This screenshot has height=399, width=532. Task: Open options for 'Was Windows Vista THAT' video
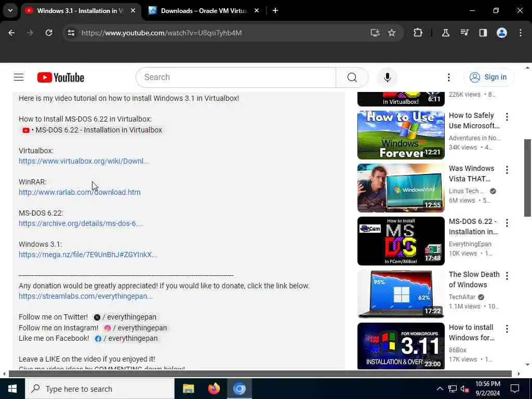[x=507, y=170]
